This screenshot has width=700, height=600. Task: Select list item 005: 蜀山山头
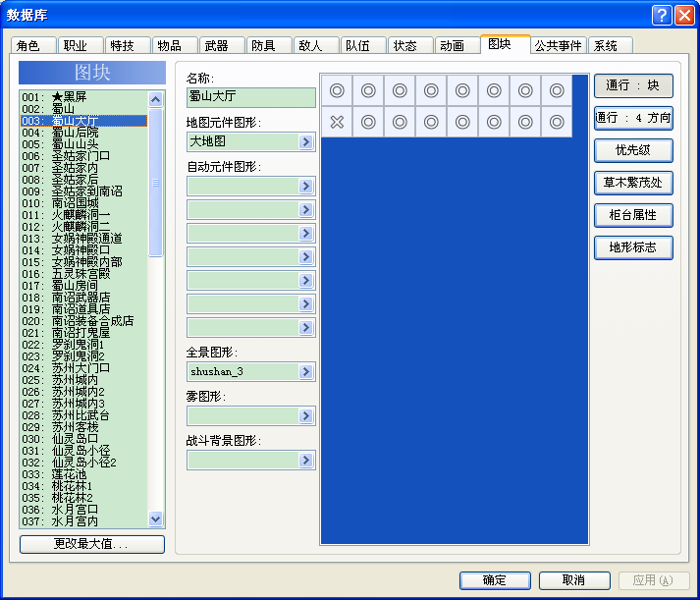tap(83, 144)
